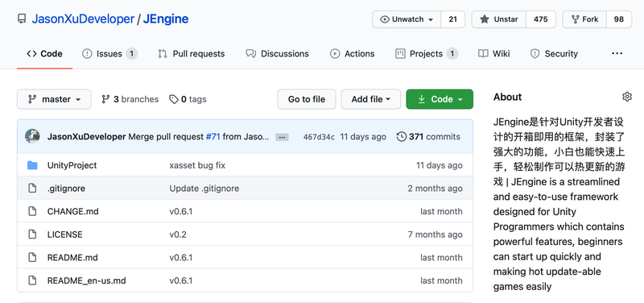This screenshot has height=303, width=644.
Task: Open pull request #71 link
Action: (x=213, y=136)
